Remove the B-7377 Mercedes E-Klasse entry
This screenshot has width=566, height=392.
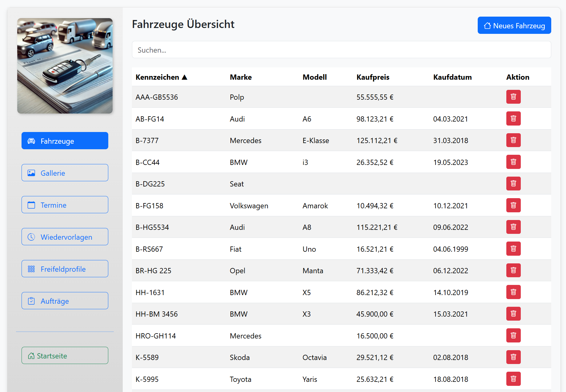pyautogui.click(x=513, y=140)
